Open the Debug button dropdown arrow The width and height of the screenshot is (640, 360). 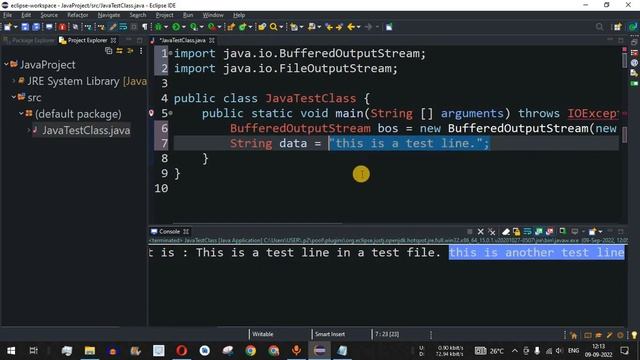166,27
